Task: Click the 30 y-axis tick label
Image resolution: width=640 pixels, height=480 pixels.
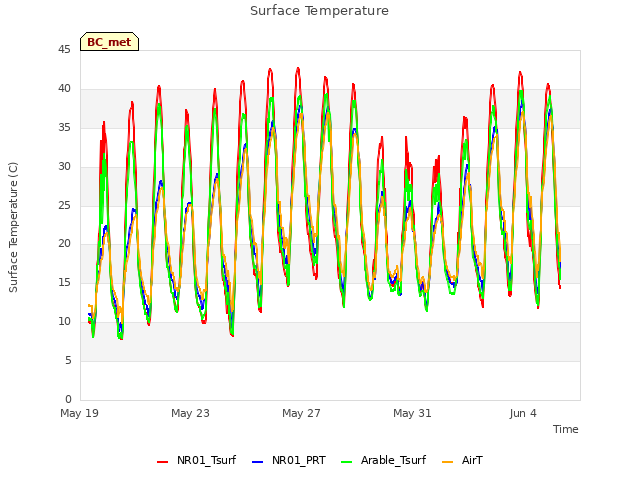Action: tap(64, 166)
